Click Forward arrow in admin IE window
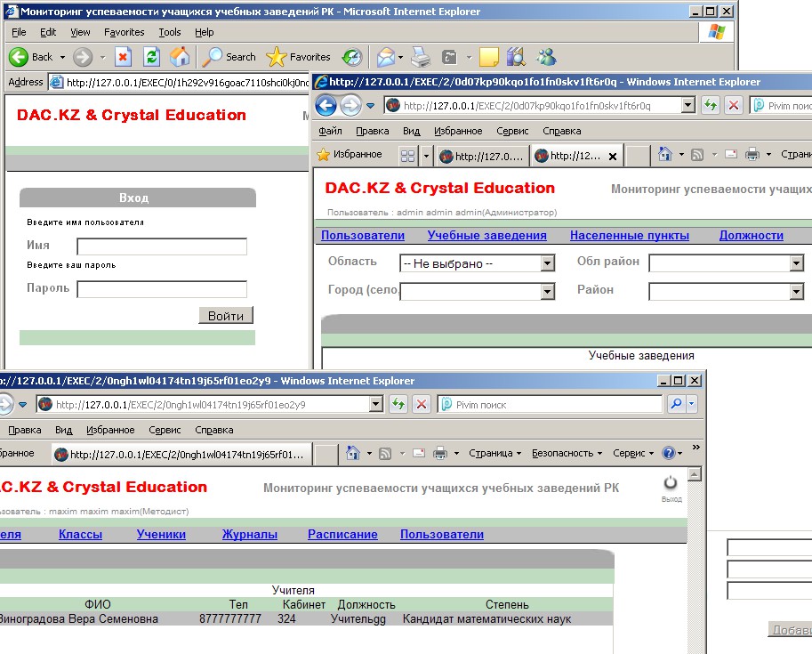This screenshot has height=654, width=812. (350, 106)
